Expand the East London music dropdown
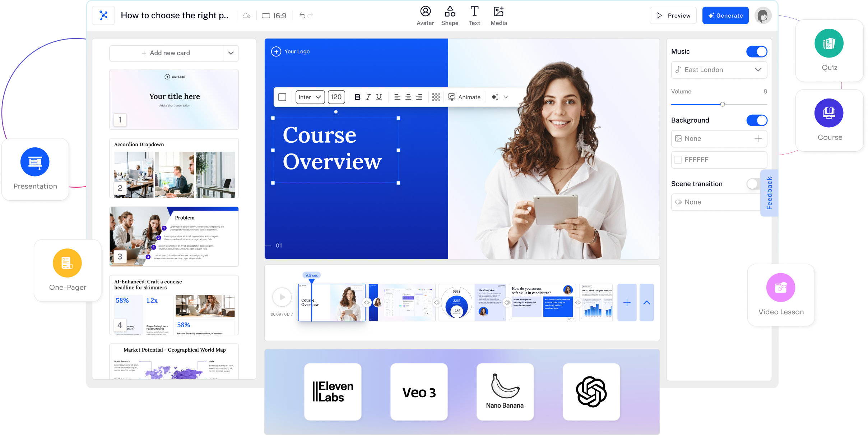This screenshot has height=435, width=868. (x=719, y=70)
